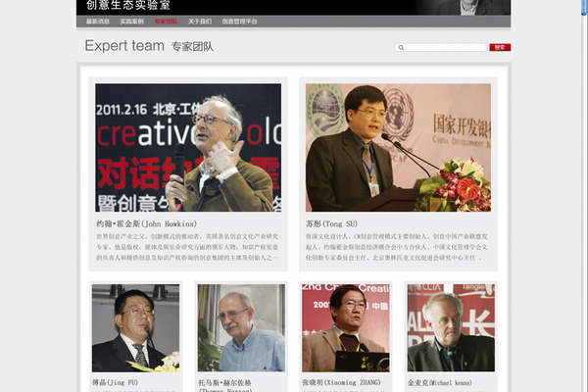The image size is (588, 392).
Task: Open the 张晓明(Xiaoming ZHANG) name link
Action: 341,382
